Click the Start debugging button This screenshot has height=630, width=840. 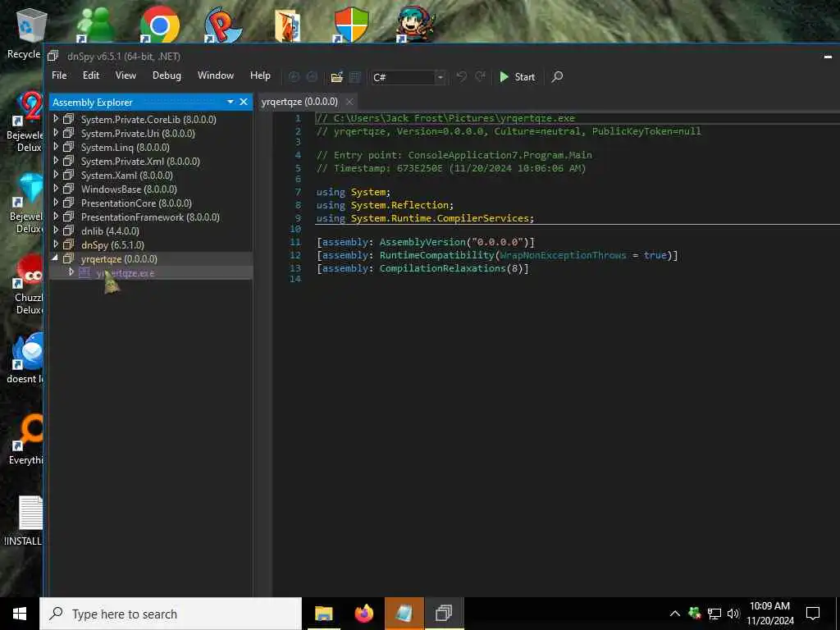point(517,77)
